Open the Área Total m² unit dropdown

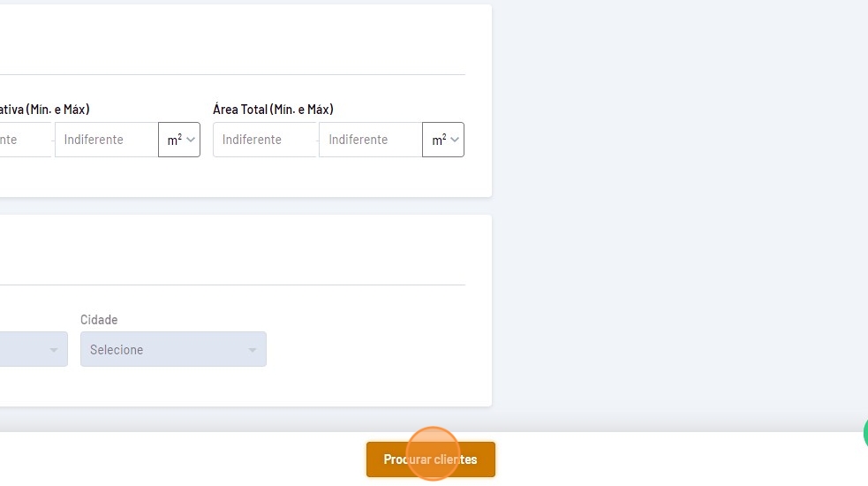tap(443, 140)
